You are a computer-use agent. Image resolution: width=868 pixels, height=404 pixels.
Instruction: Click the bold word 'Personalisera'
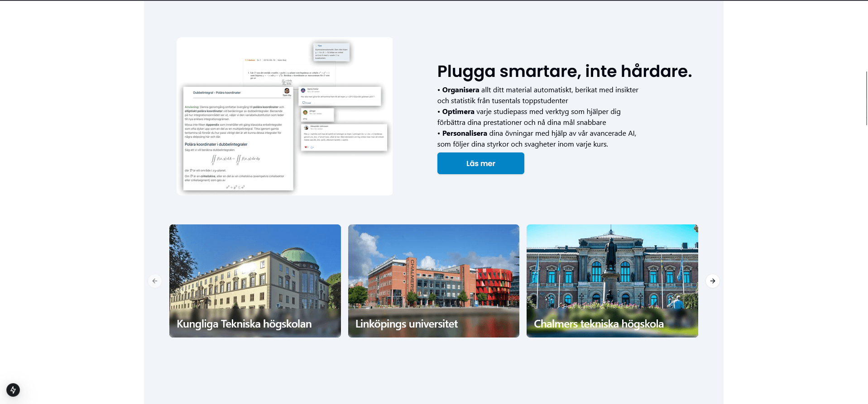465,133
